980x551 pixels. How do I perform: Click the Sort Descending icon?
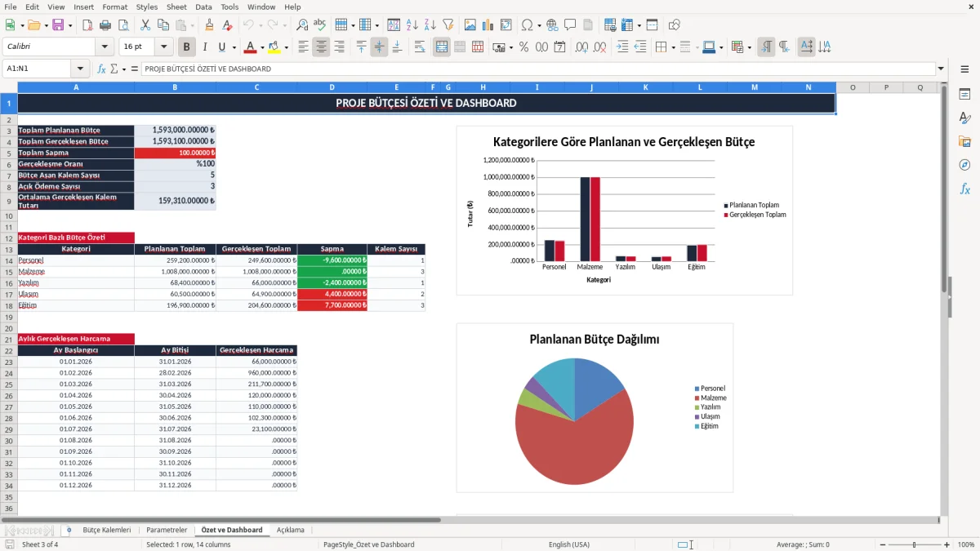[x=430, y=25]
